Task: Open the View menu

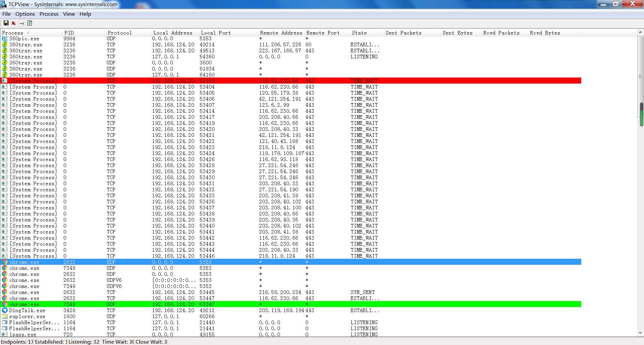Action: coord(69,14)
